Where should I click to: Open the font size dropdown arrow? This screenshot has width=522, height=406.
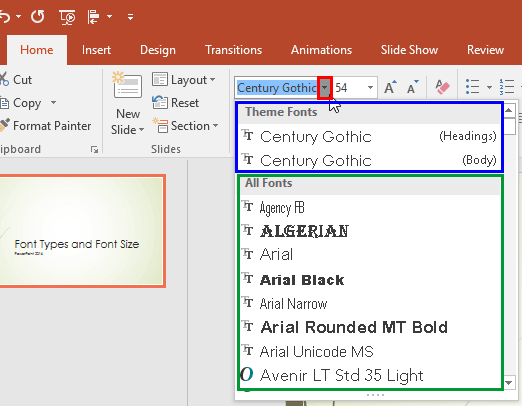(370, 88)
